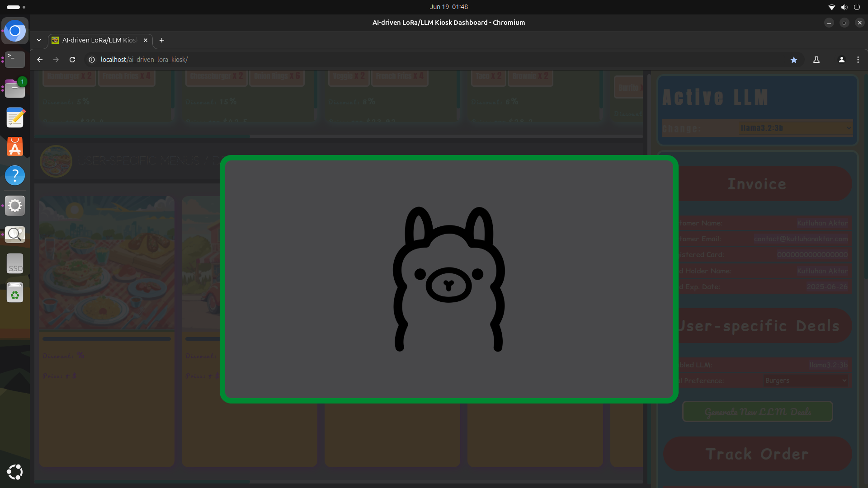Click the Ollama llama logo in modal
Image resolution: width=868 pixels, height=488 pixels.
(x=448, y=279)
